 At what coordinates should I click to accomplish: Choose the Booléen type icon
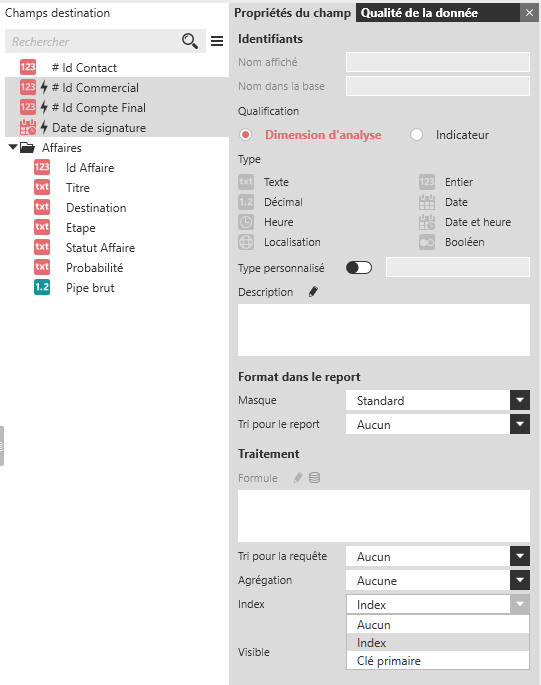[427, 242]
